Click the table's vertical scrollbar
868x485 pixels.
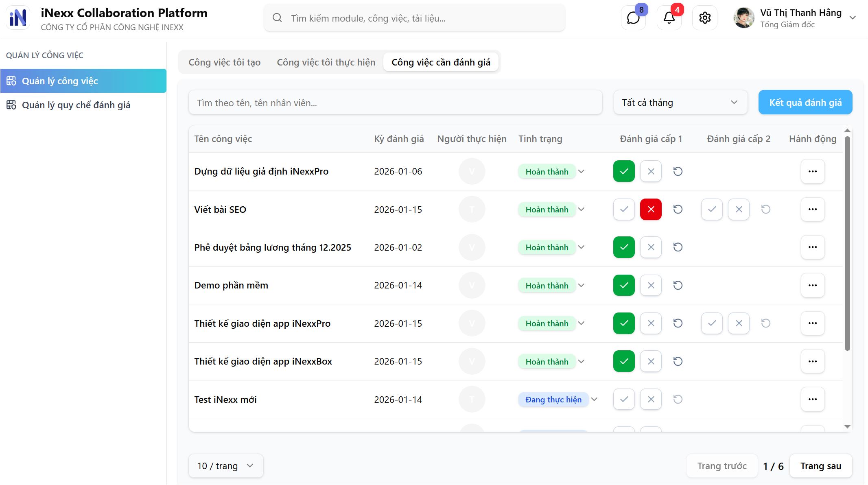[847, 244]
